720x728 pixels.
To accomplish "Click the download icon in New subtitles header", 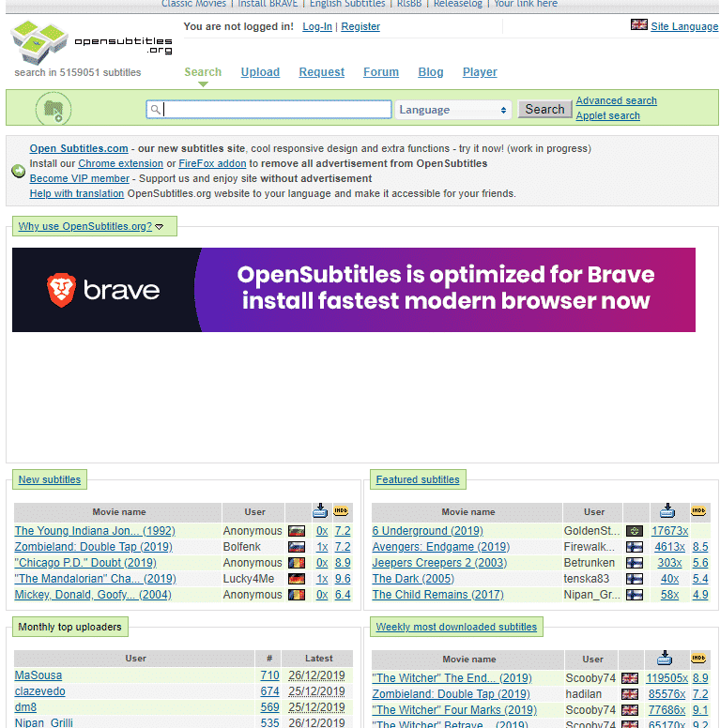I will (x=320, y=511).
